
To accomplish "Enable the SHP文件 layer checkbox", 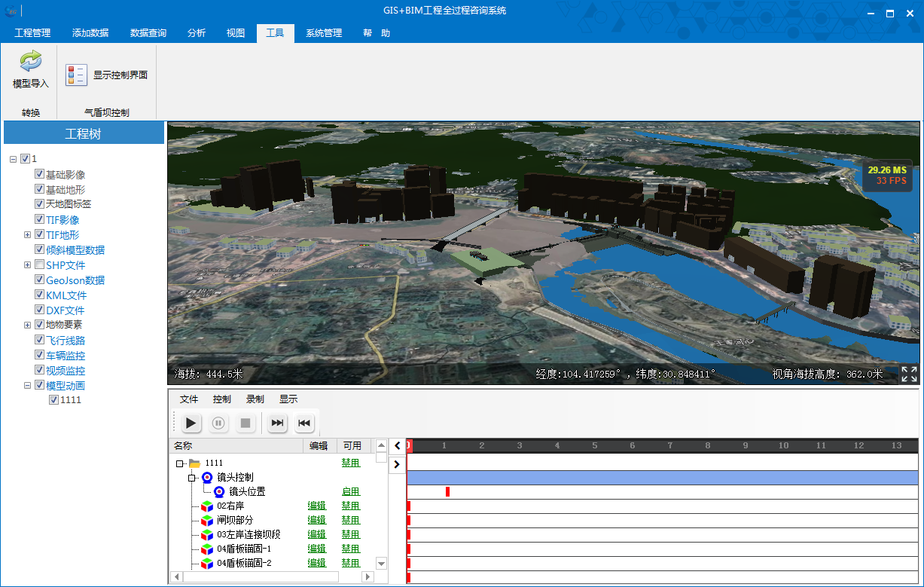I will (39, 264).
